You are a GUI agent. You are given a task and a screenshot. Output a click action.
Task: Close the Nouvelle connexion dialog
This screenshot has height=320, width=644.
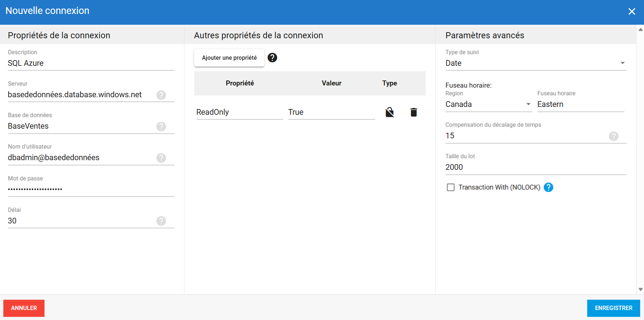(632, 11)
